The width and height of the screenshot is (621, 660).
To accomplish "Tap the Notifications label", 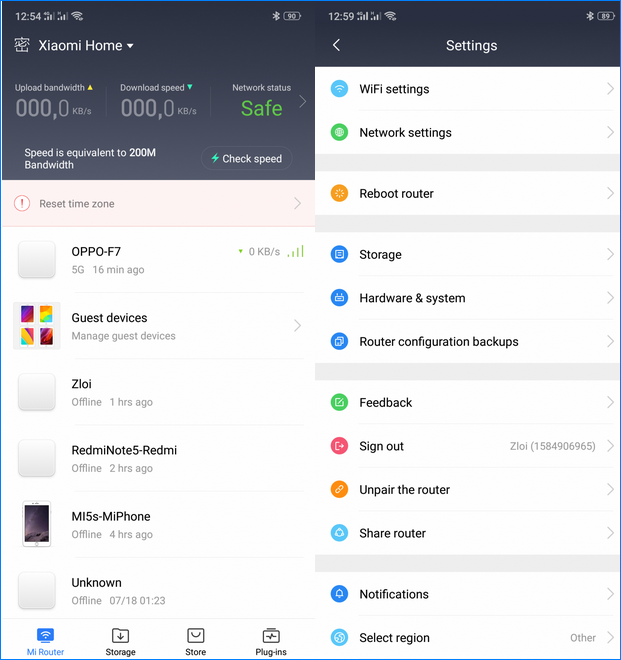I will tap(394, 594).
